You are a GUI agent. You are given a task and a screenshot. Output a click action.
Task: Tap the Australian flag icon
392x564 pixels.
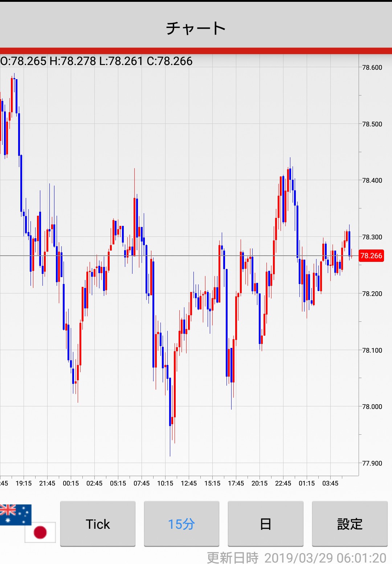tap(15, 514)
